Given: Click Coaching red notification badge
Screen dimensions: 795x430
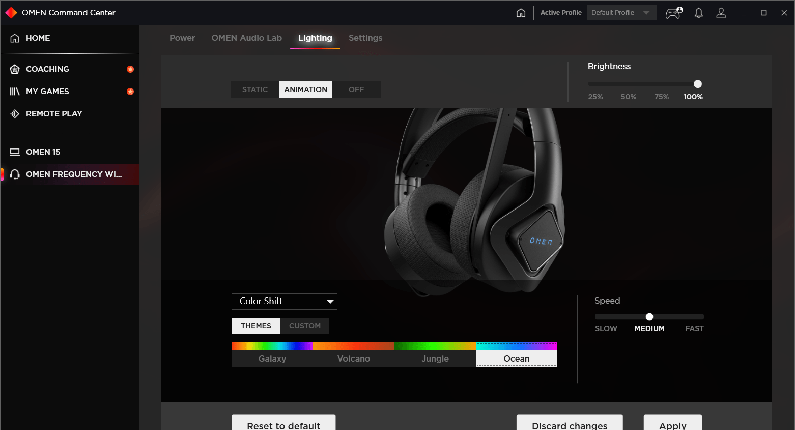Looking at the screenshot, I should click(x=130, y=69).
